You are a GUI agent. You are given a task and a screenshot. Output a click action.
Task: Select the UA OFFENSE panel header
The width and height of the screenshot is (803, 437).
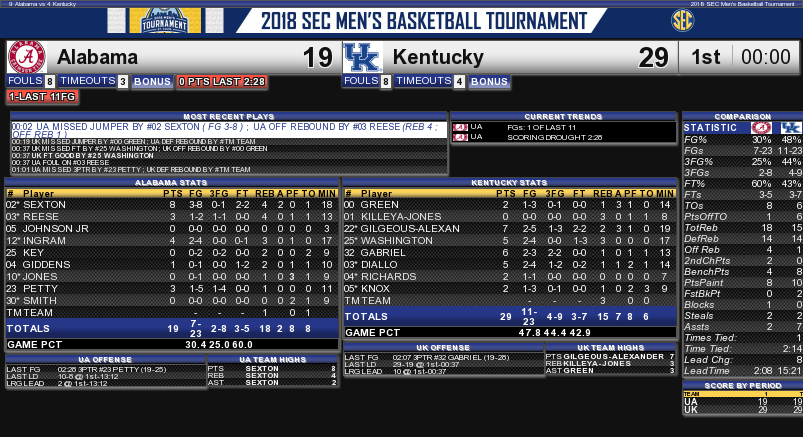pos(105,360)
